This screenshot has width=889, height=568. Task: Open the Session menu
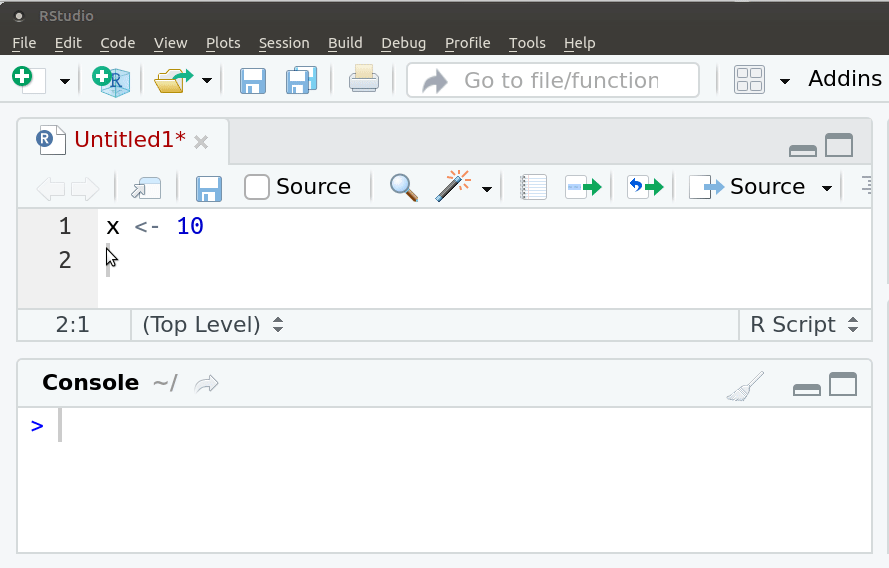pos(284,43)
